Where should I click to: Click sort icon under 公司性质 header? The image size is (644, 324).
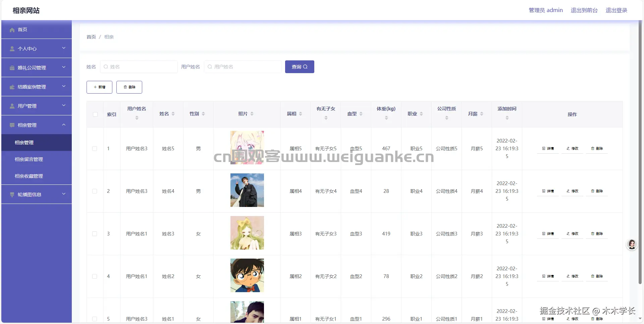(x=447, y=118)
